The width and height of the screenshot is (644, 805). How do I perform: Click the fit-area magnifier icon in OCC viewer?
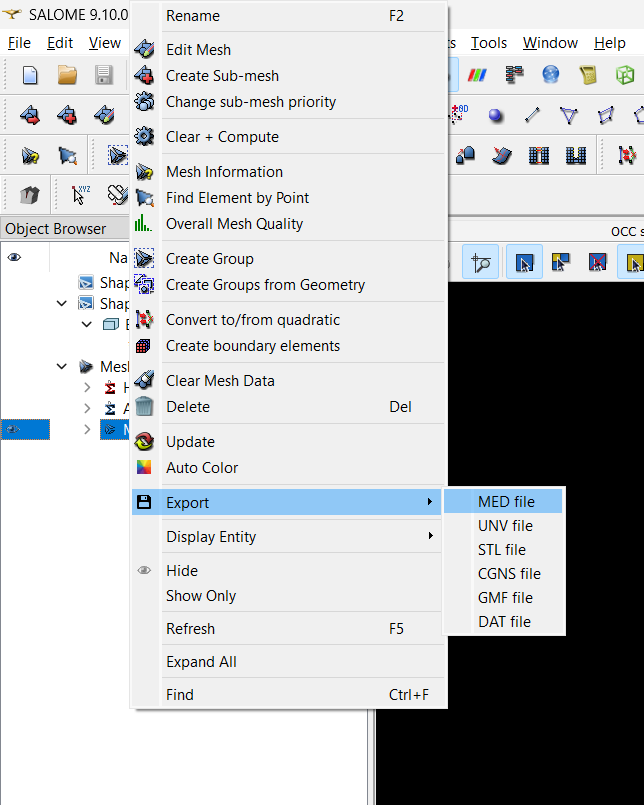coord(481,262)
